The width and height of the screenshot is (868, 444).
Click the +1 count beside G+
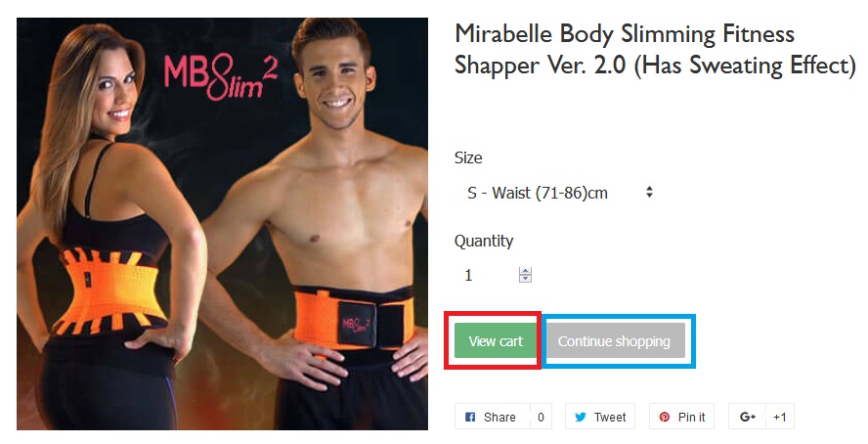pos(779,418)
